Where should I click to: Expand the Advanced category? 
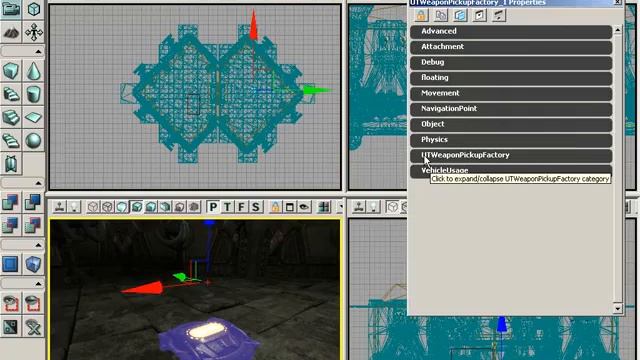coord(511,31)
